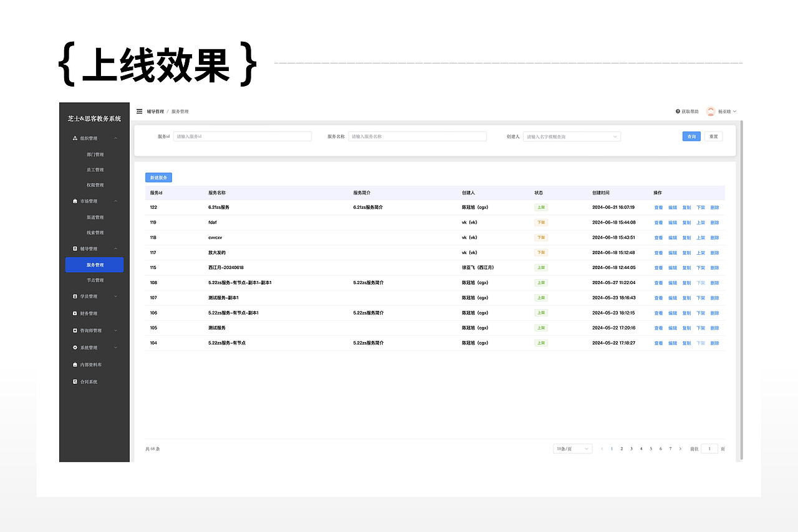Click the 学员管理 sidebar icon
The width and height of the screenshot is (798, 532).
75,296
